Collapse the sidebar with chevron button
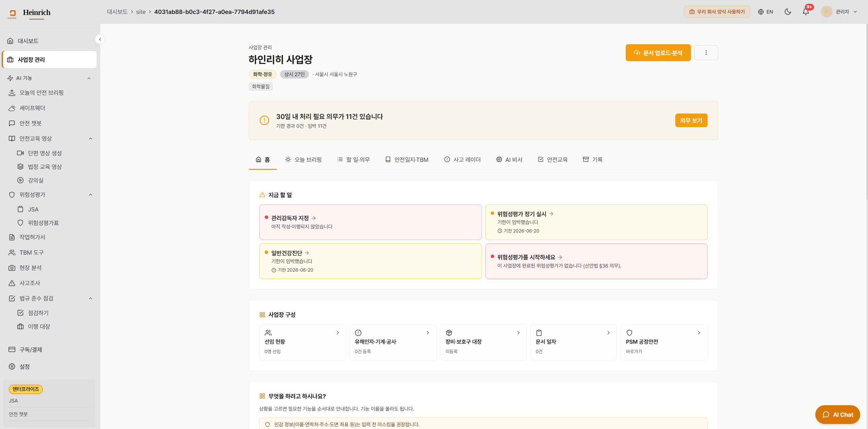Screen dimensions: 868x429 click(100, 39)
